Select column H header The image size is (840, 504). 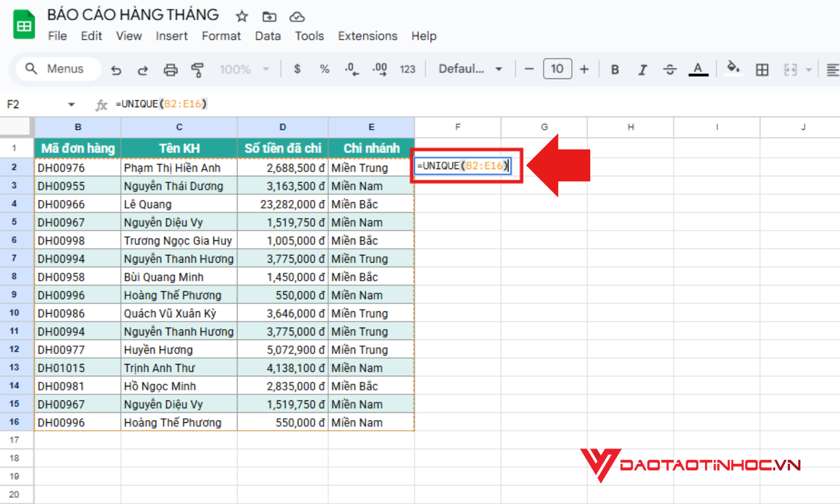[631, 127]
